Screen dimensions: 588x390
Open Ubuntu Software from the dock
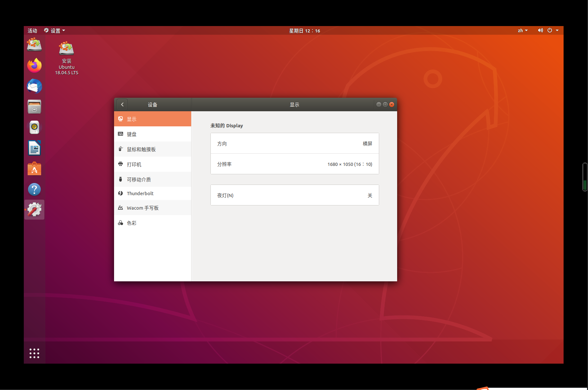(34, 169)
